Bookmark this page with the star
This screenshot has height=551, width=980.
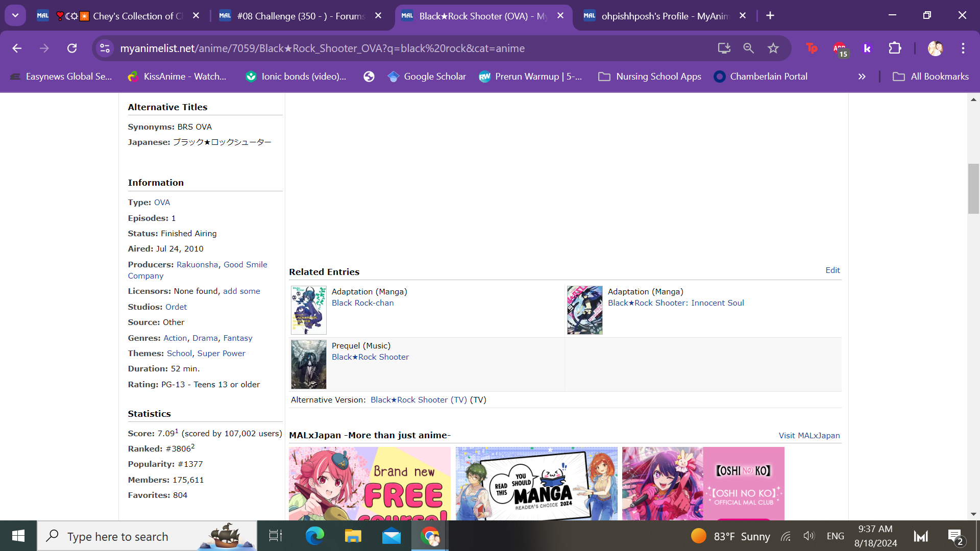(773, 48)
